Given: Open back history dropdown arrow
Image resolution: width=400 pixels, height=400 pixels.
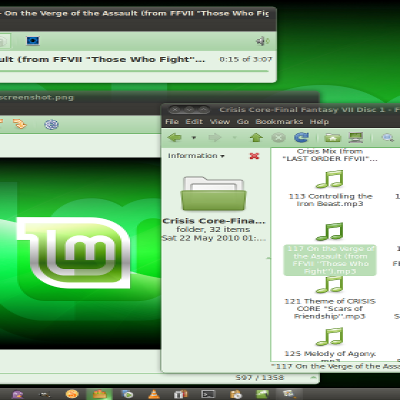Looking at the screenshot, I should pyautogui.click(x=194, y=138).
